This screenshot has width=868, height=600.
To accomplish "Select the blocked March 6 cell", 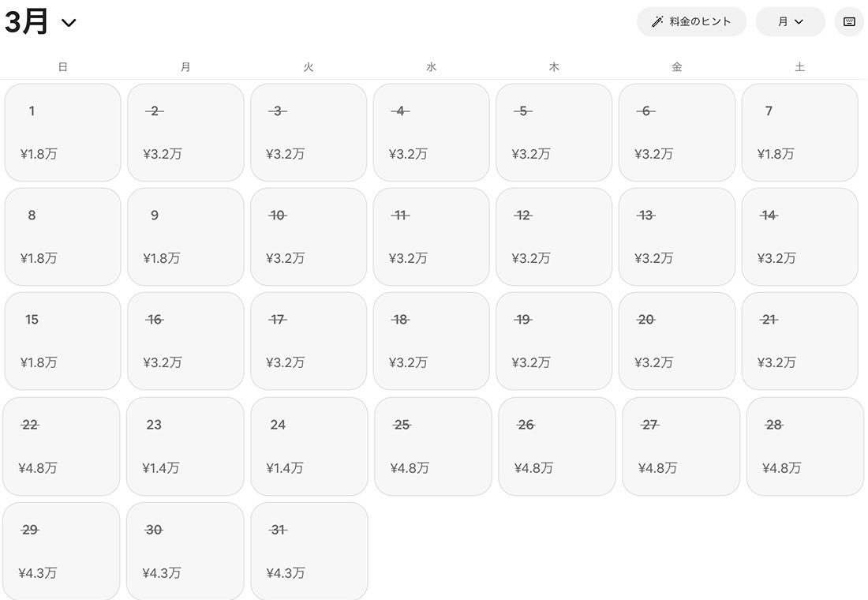I will point(676,133).
